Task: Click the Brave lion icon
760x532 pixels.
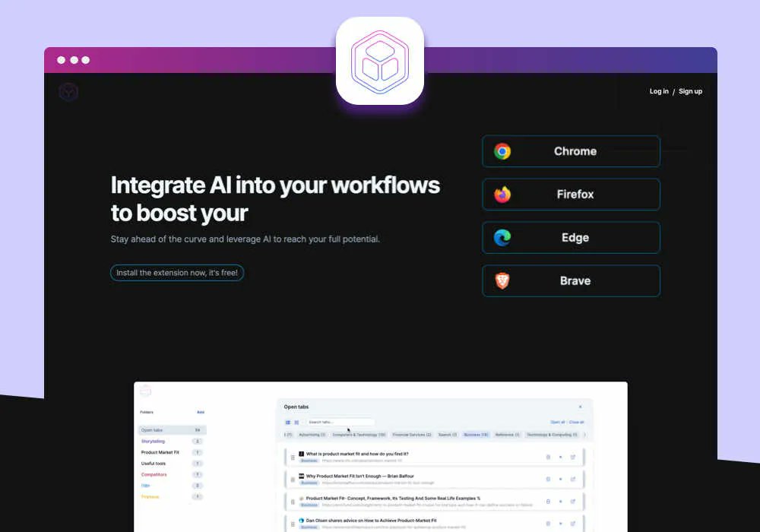Action: [x=502, y=280]
